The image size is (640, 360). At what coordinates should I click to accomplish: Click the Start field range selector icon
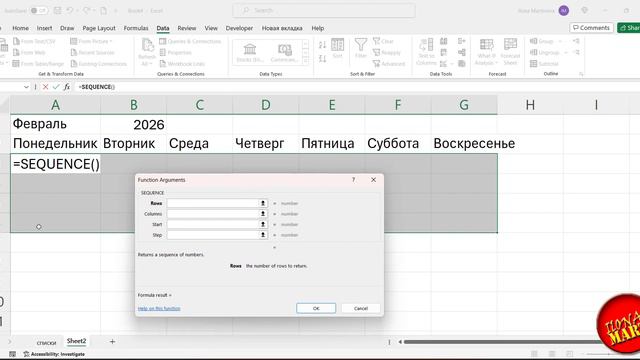(x=263, y=224)
